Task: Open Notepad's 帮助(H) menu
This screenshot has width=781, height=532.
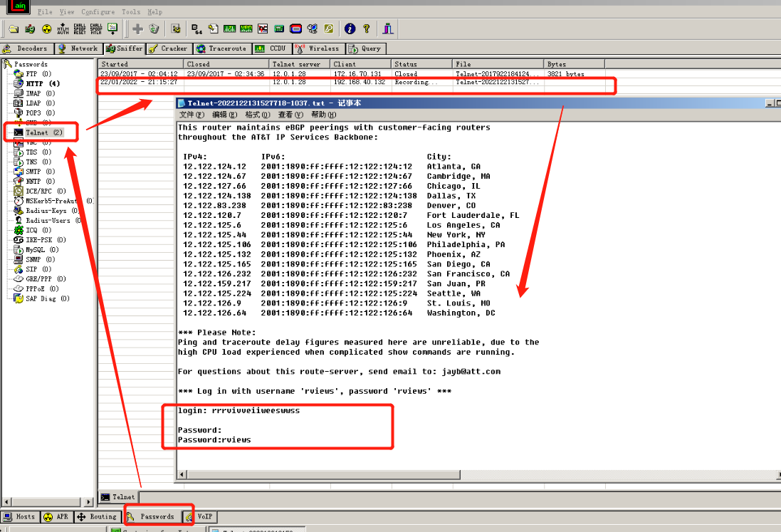Action: click(x=324, y=115)
